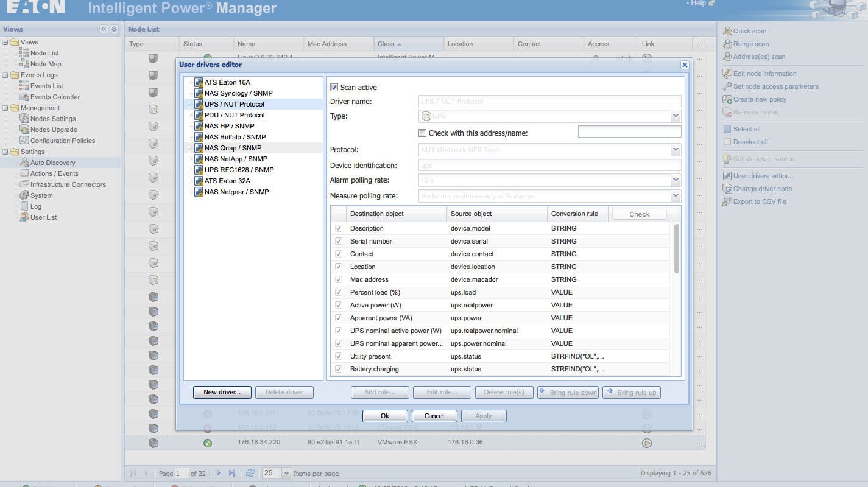Image resolution: width=868 pixels, height=487 pixels.
Task: Open Infrastructure Connectors in Settings
Action: (68, 184)
